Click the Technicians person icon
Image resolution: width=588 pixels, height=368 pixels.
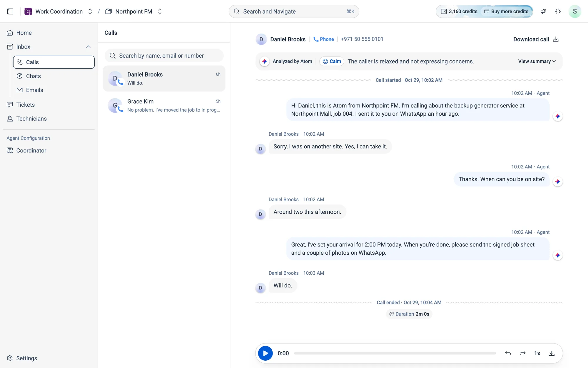(x=10, y=118)
